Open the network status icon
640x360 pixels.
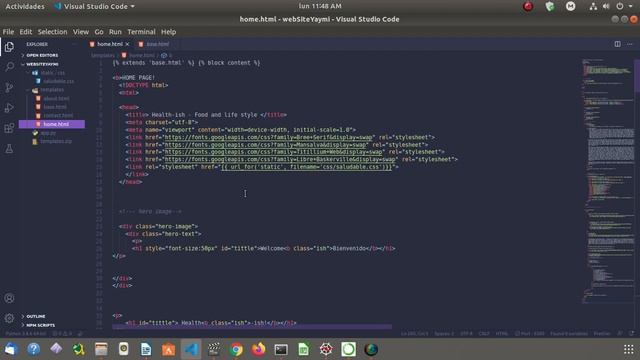pyautogui.click(x=593, y=7)
